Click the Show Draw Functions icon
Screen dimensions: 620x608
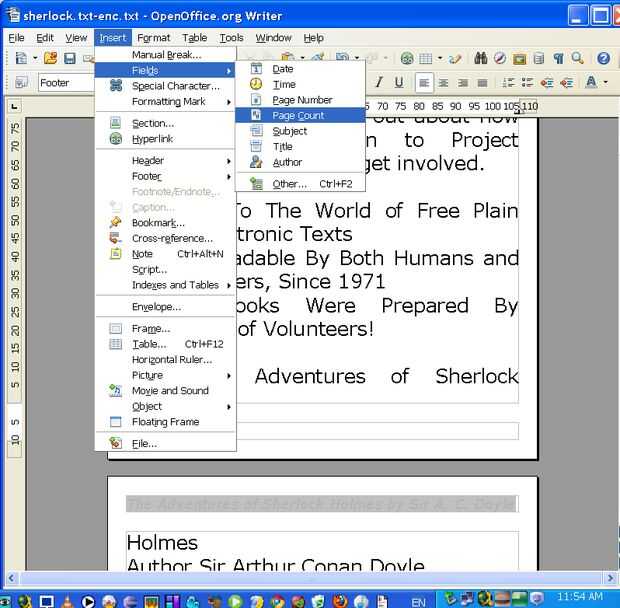pyautogui.click(x=455, y=59)
